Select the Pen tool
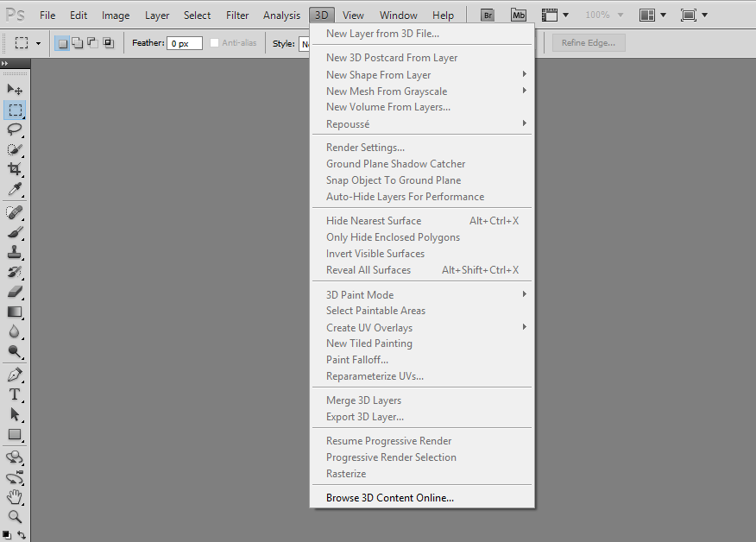This screenshot has height=542, width=756. click(x=15, y=375)
